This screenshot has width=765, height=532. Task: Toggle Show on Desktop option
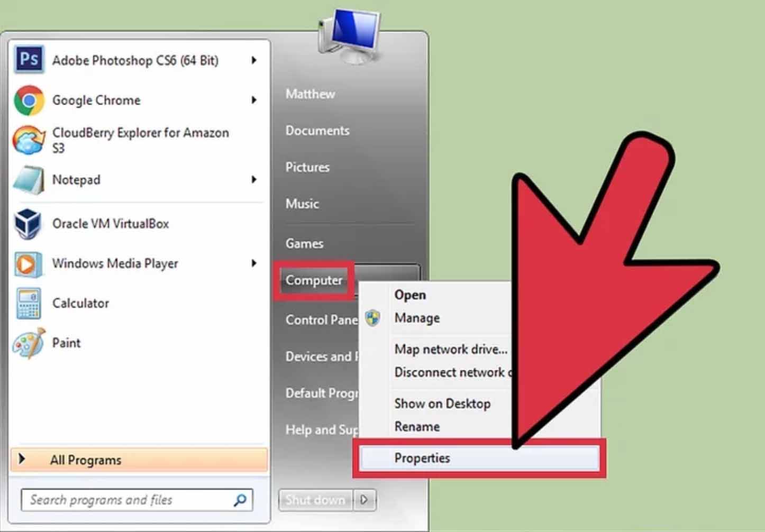point(442,403)
